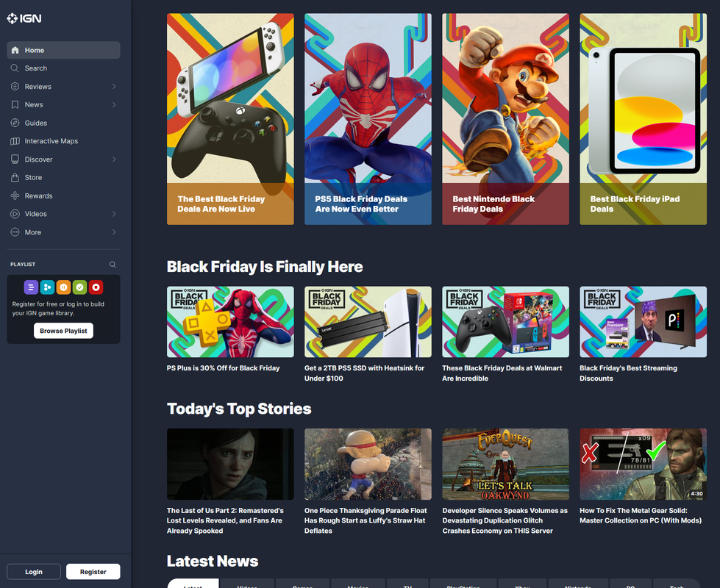Open Rewards in the sidebar
This screenshot has width=720, height=588.
(63, 196)
